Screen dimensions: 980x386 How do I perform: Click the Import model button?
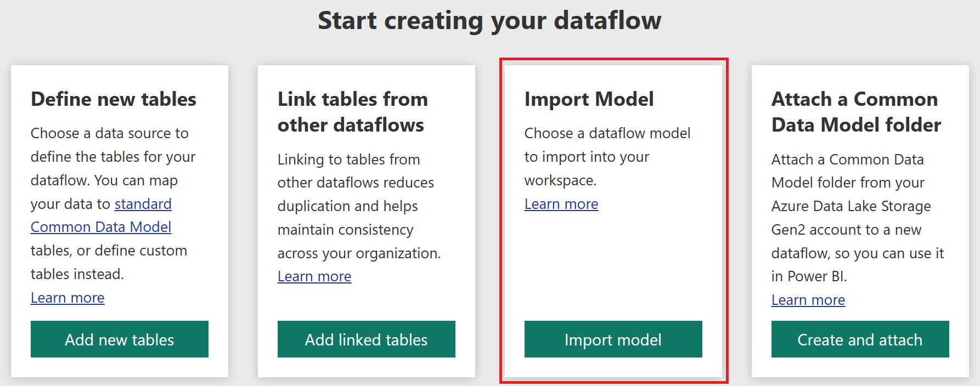click(x=613, y=339)
